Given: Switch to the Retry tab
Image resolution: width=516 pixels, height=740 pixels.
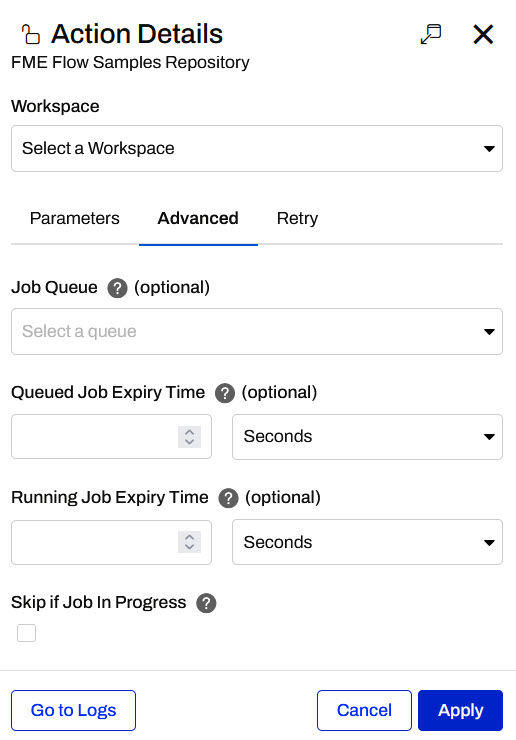Looking at the screenshot, I should click(297, 219).
